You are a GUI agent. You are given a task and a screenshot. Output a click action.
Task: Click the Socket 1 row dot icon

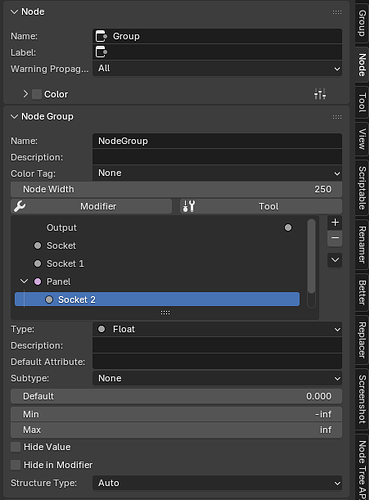(x=38, y=264)
